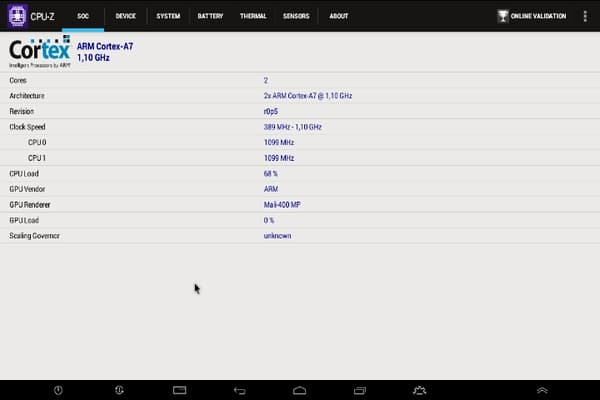Image resolution: width=600 pixels, height=400 pixels.
Task: Tap the double-chevron hide bar icon
Action: coord(542,390)
